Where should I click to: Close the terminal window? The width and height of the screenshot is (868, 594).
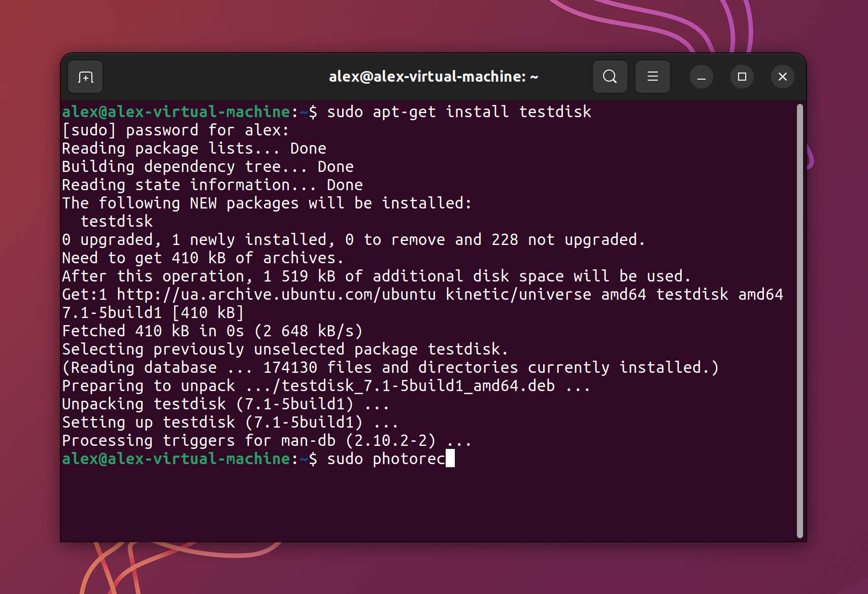click(x=782, y=77)
